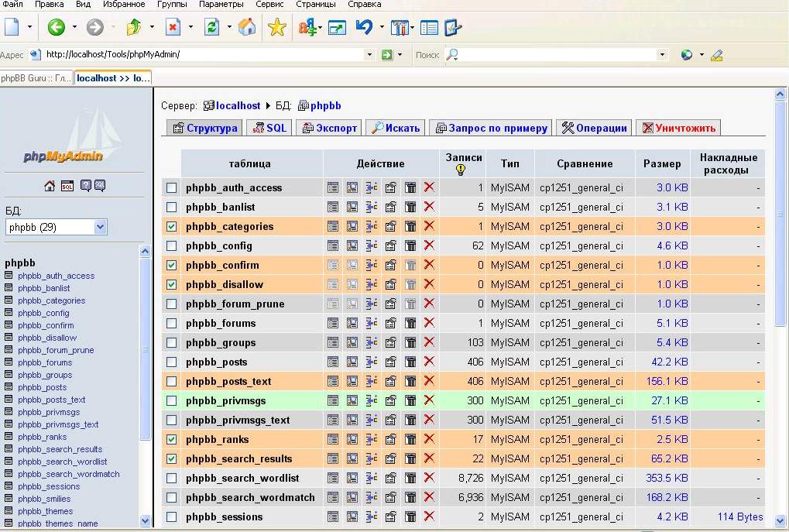The width and height of the screenshot is (789, 532).
Task: Click the 114 Bytes overhead link
Action: click(740, 517)
